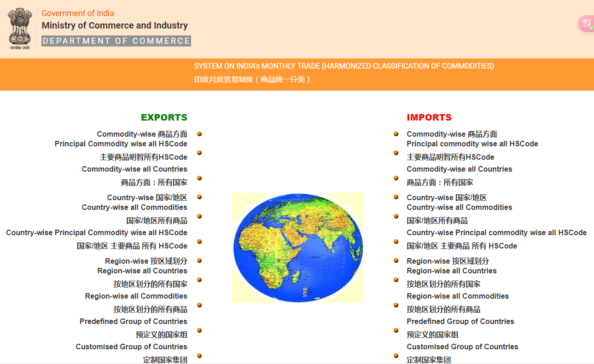Open Imports Predefined Group of Countries link

(460, 322)
